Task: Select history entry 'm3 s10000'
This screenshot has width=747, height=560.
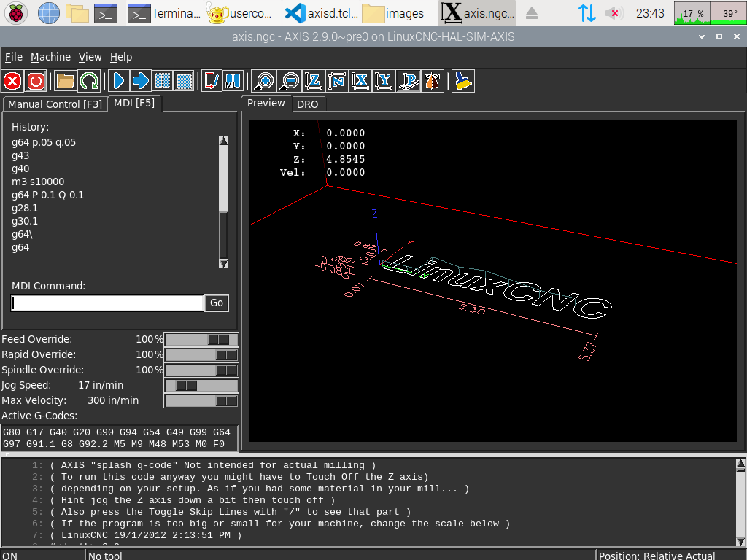Action: pos(38,182)
